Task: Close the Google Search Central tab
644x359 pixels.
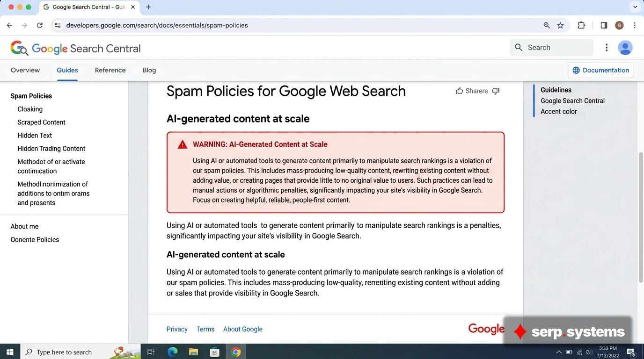Action: [133, 7]
